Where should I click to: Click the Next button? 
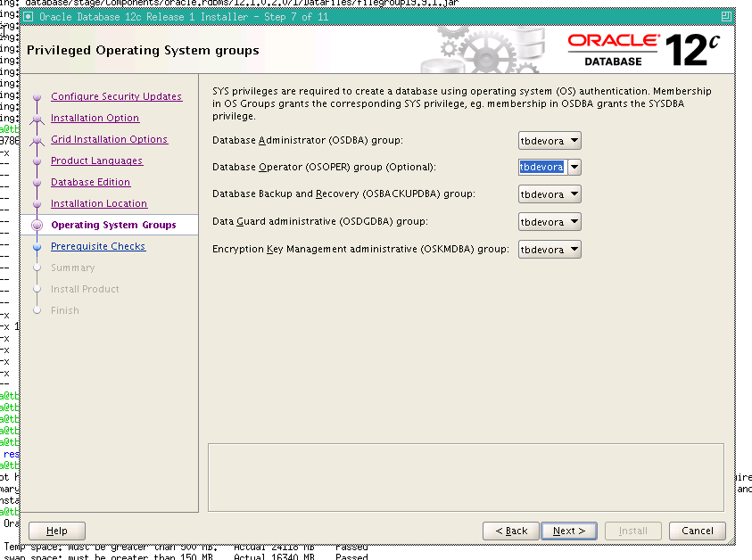coord(568,530)
